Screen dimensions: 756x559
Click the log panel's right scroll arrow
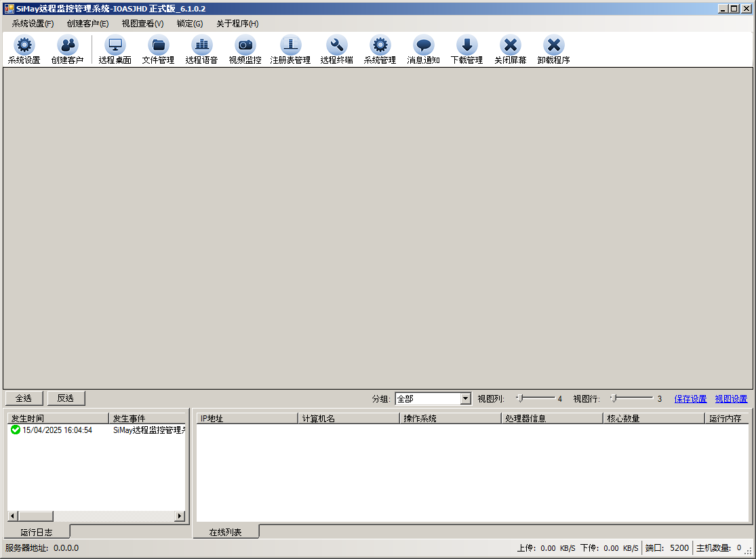(180, 516)
